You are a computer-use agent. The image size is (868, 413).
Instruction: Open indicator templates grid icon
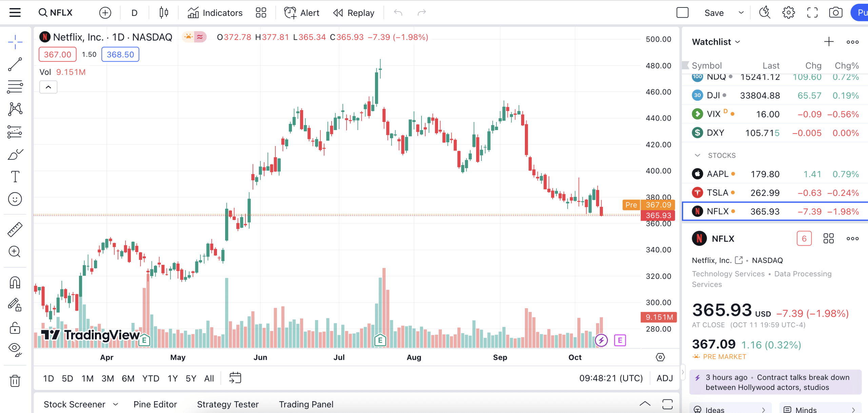pos(261,13)
